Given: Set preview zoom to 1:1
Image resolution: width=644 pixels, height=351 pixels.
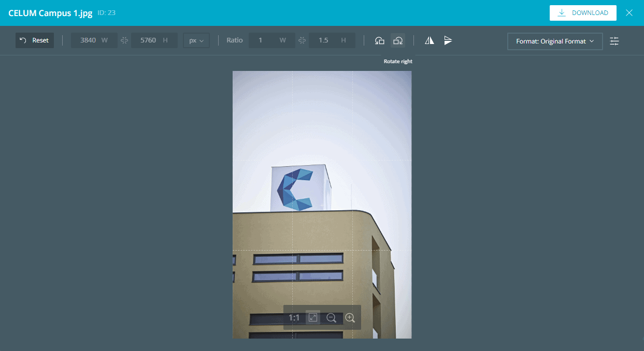Looking at the screenshot, I should [294, 318].
